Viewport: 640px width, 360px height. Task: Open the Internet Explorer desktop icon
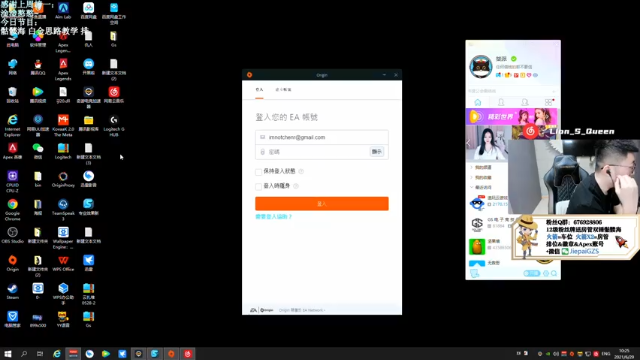(13, 125)
